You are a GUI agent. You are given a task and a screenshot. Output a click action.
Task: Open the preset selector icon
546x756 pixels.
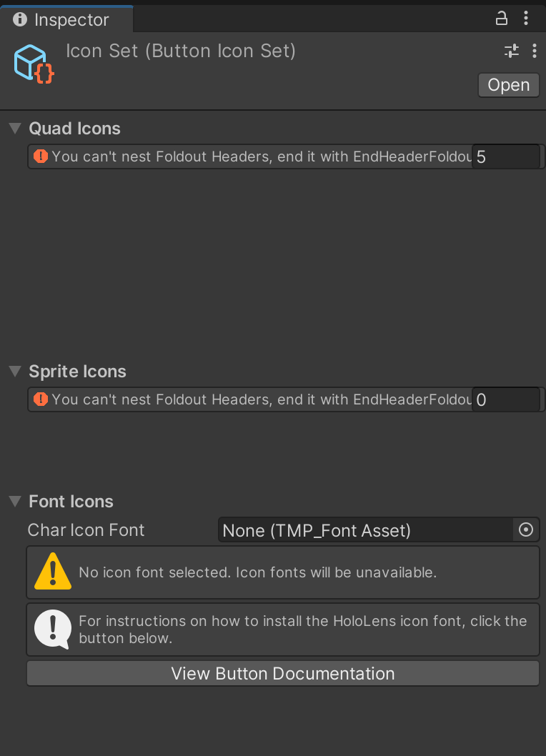512,51
